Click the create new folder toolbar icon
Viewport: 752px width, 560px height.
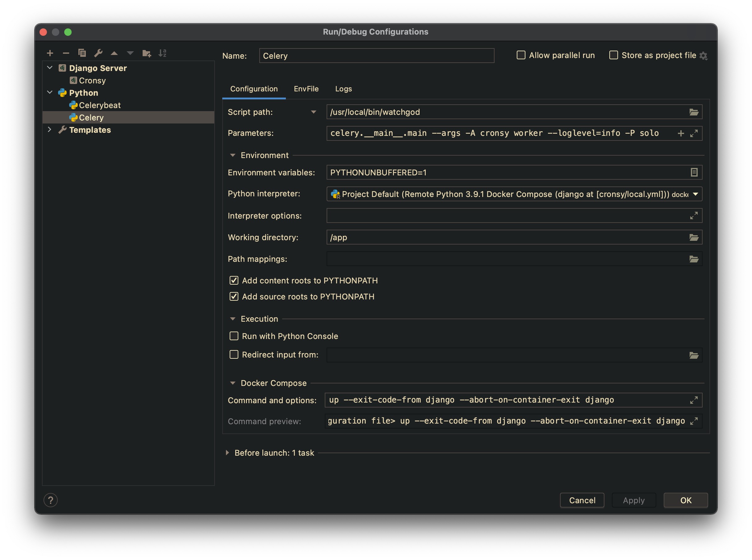coord(146,53)
